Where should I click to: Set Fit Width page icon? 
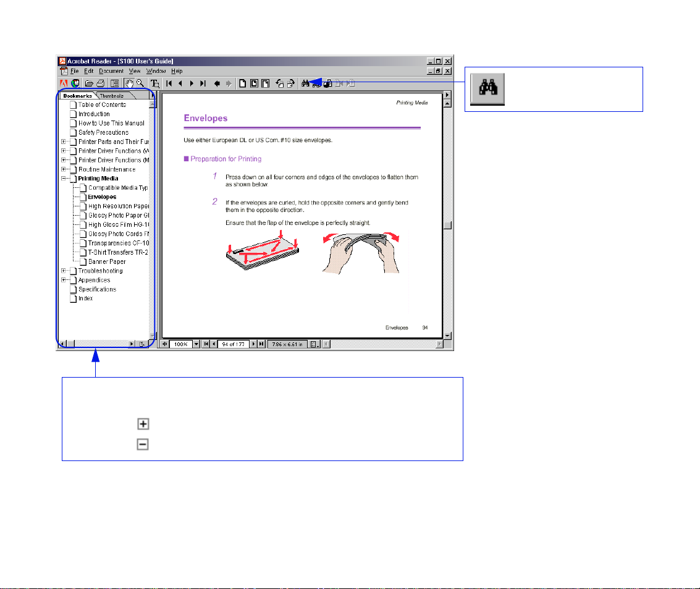click(266, 83)
